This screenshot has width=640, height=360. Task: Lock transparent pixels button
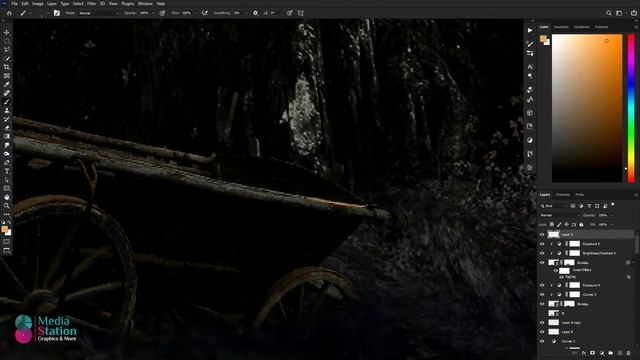(552, 224)
